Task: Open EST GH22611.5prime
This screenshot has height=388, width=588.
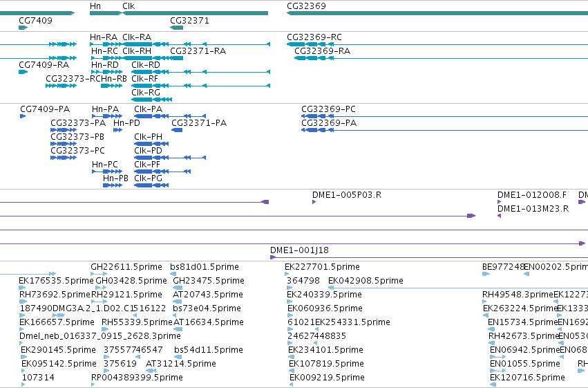Action: (126, 267)
